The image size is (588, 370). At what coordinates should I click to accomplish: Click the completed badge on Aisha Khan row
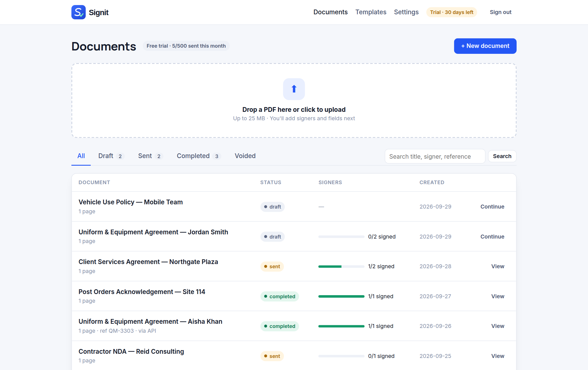click(x=279, y=326)
